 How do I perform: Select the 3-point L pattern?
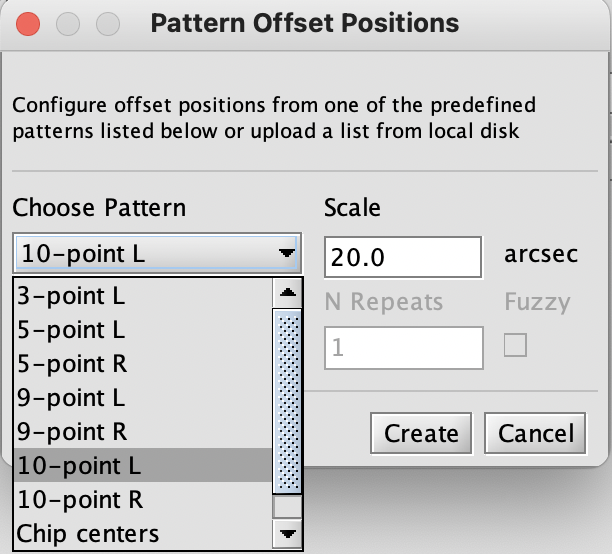(x=143, y=296)
